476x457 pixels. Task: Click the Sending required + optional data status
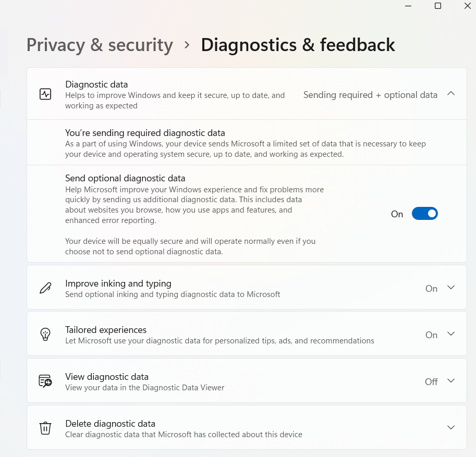[370, 94]
